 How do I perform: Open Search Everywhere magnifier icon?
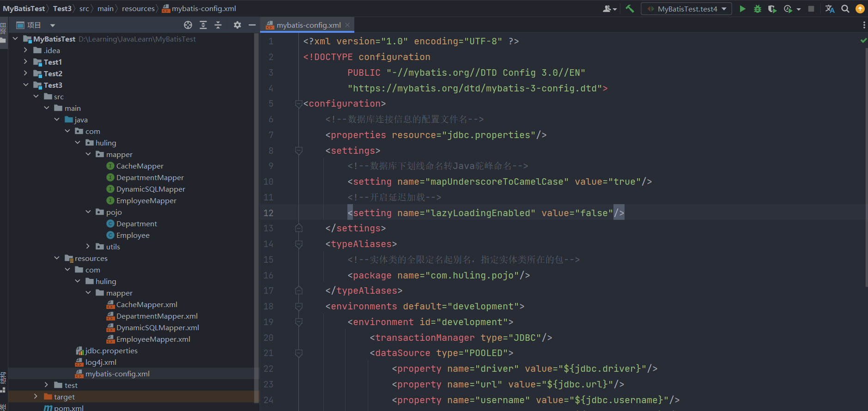tap(845, 9)
